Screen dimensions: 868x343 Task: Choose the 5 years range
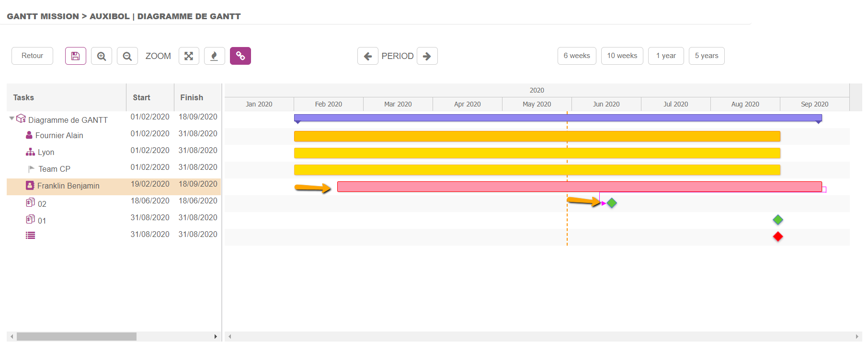pos(707,56)
